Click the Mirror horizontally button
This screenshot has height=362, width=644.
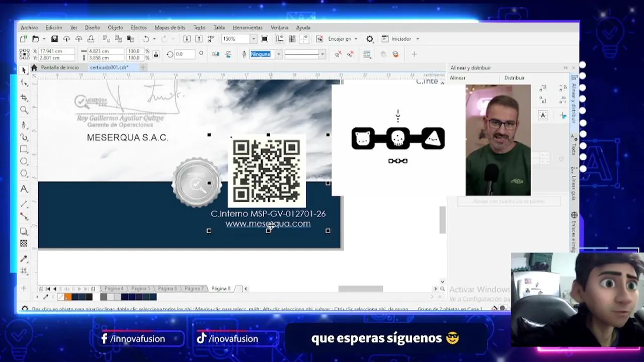(x=216, y=54)
